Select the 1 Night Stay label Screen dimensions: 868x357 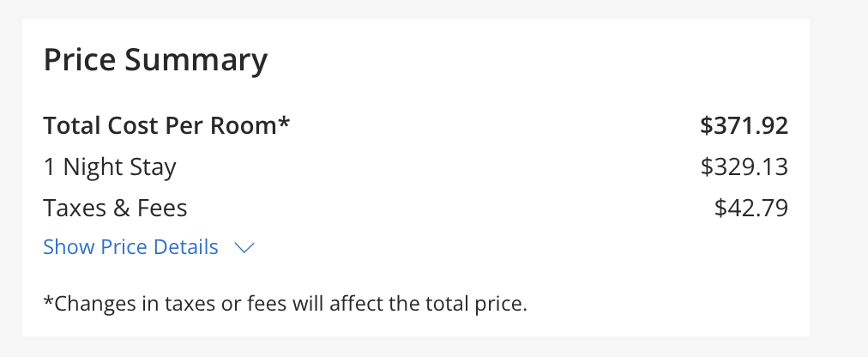click(110, 167)
